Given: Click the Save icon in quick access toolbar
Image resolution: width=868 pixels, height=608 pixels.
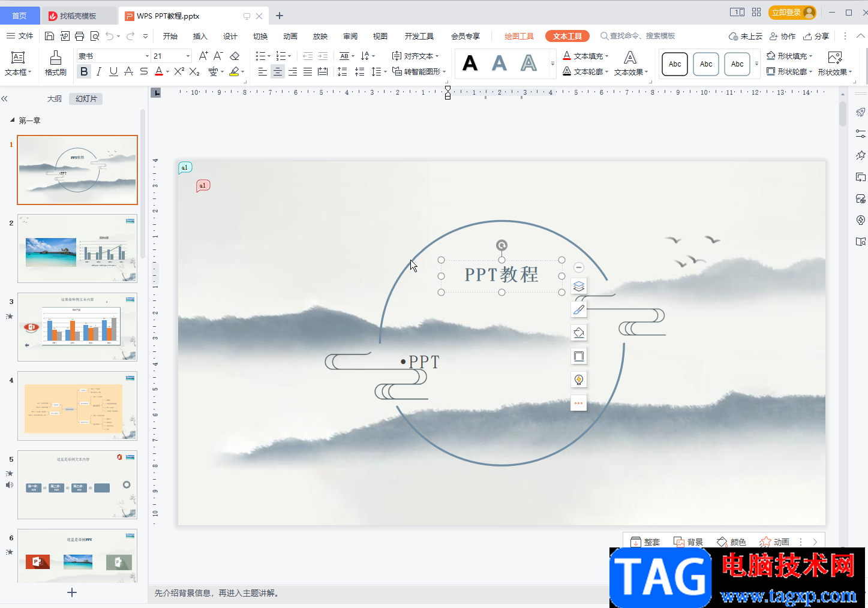Looking at the screenshot, I should (50, 36).
